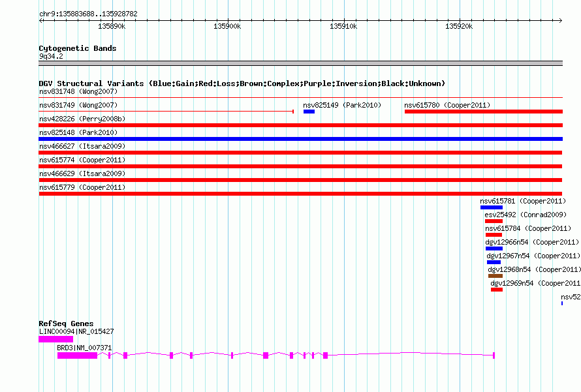Open the LINC00094|NR_015427 gene box
The image size is (581, 392).
[x=56, y=339]
